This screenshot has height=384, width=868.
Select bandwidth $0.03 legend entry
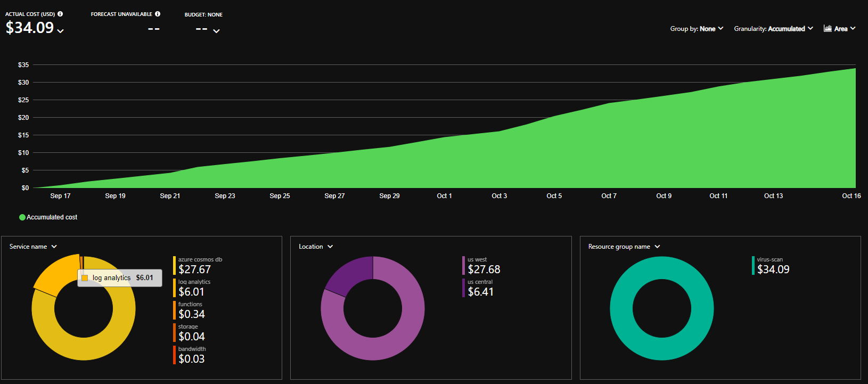[190, 355]
